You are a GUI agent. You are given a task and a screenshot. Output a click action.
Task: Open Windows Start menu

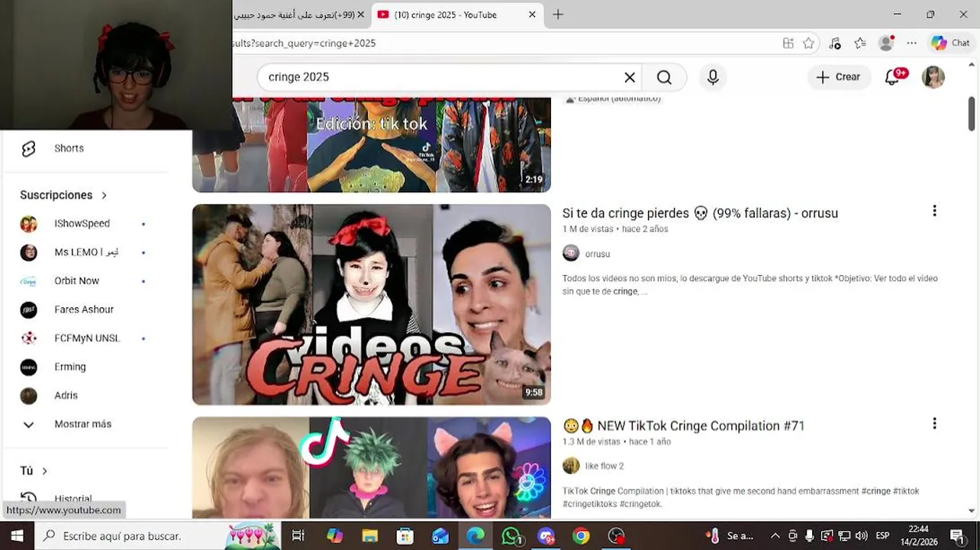click(x=17, y=535)
